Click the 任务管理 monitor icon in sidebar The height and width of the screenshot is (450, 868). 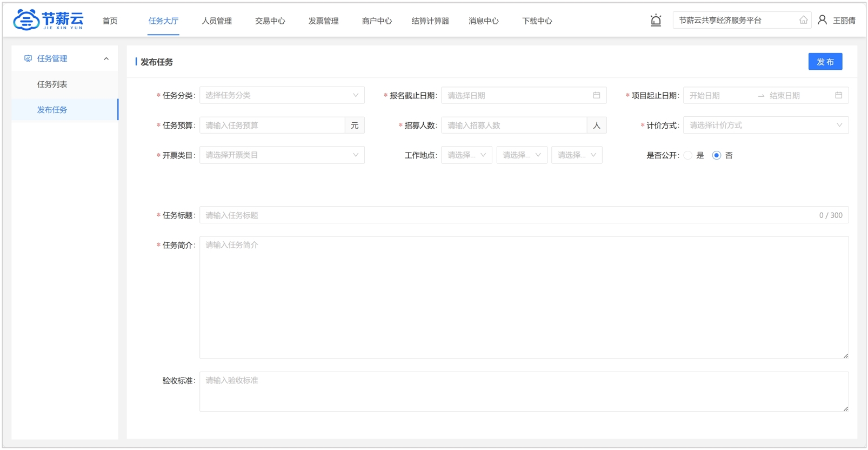[28, 58]
